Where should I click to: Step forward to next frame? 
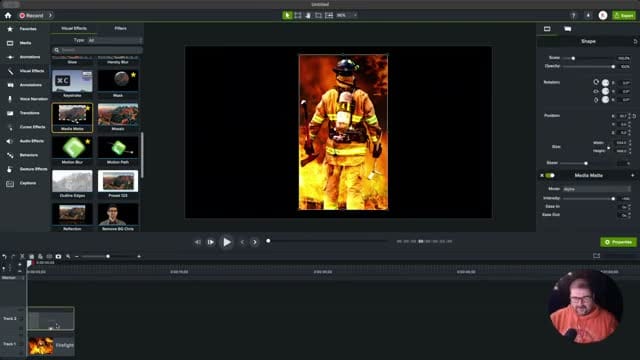coord(211,242)
